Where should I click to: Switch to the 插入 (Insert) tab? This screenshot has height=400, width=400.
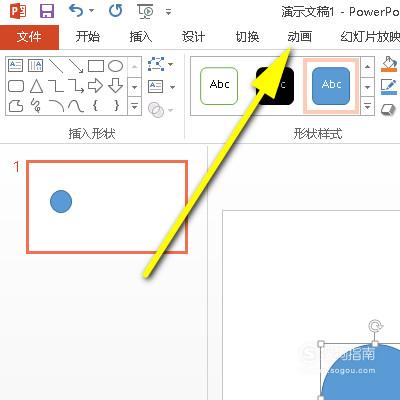(141, 36)
